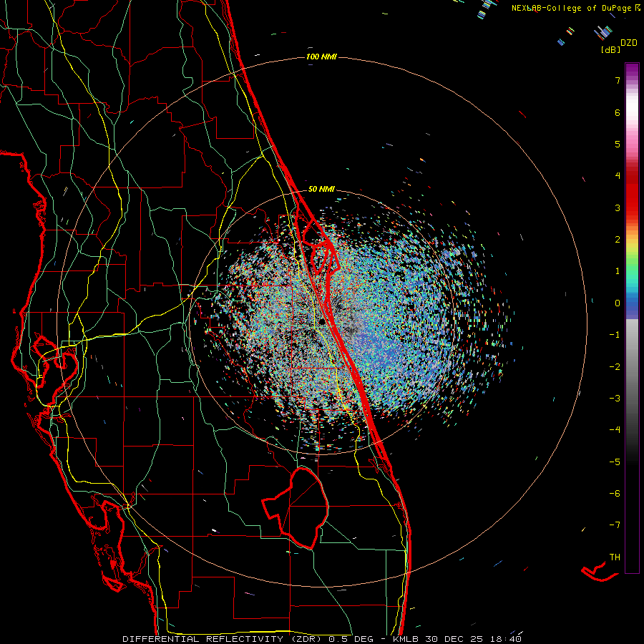Click the [dB] unit label
This screenshot has height=644, width=644.
pos(610,50)
